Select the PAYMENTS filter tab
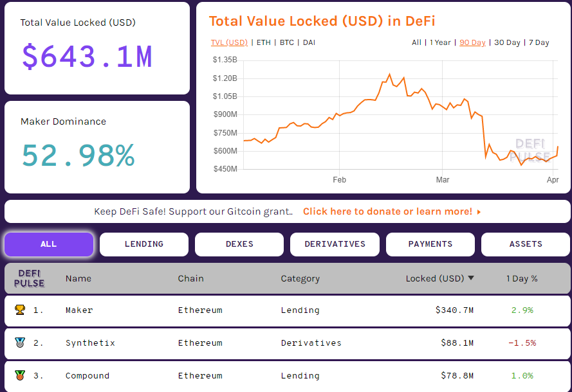572x392 pixels. click(x=430, y=244)
